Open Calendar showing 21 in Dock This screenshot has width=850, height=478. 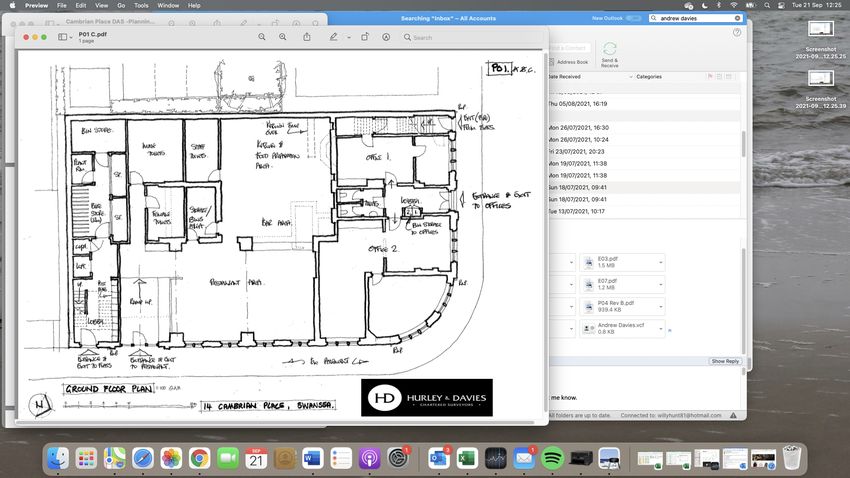pyautogui.click(x=256, y=458)
